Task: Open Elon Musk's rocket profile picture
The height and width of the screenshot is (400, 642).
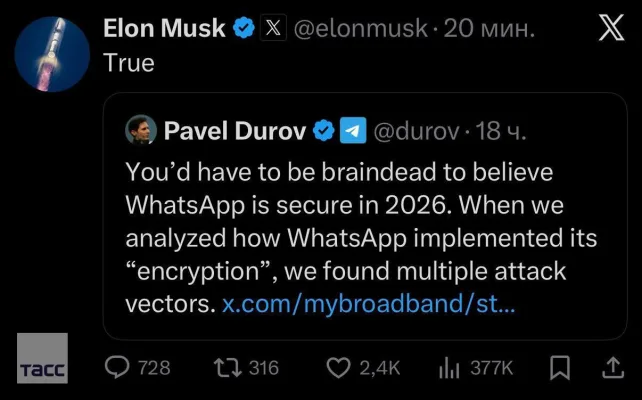Action: (x=51, y=48)
